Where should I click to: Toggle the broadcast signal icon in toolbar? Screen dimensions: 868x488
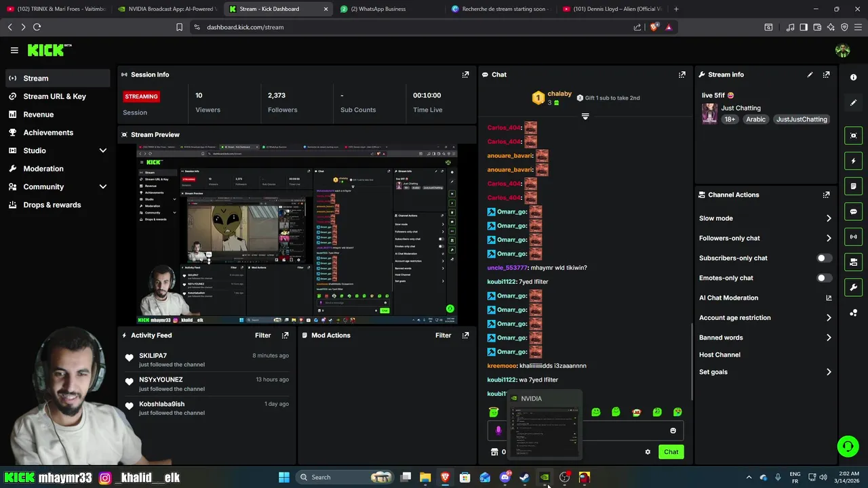click(x=854, y=237)
